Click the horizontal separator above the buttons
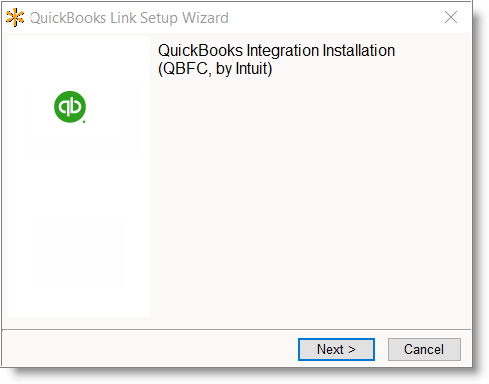This screenshot has height=384, width=489. [x=237, y=330]
